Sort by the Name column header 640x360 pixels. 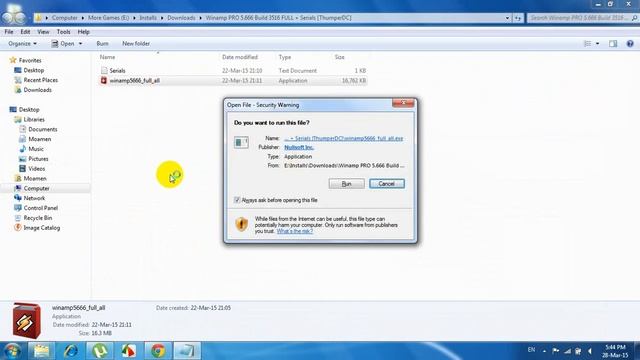pyautogui.click(x=107, y=57)
